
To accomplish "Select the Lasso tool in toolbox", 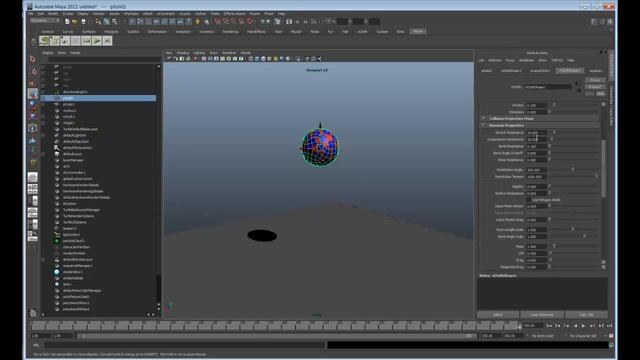I will point(33,71).
